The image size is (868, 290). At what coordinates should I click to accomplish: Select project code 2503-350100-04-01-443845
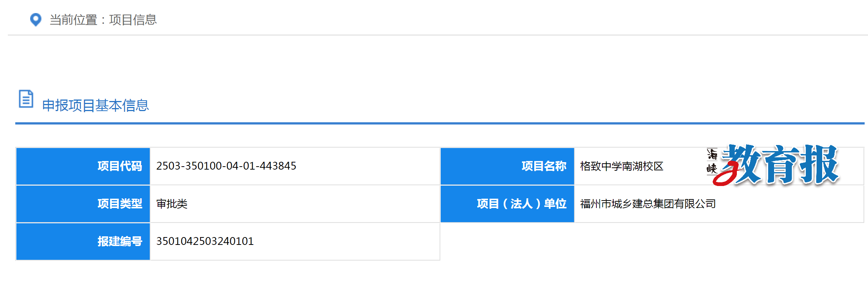pos(226,166)
